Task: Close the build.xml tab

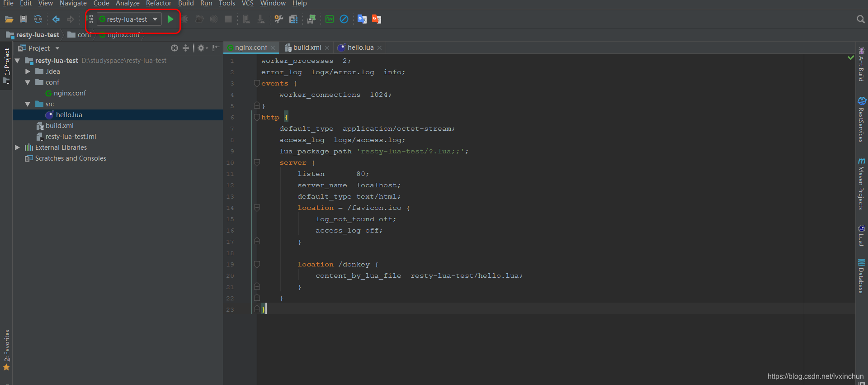Action: pyautogui.click(x=327, y=48)
